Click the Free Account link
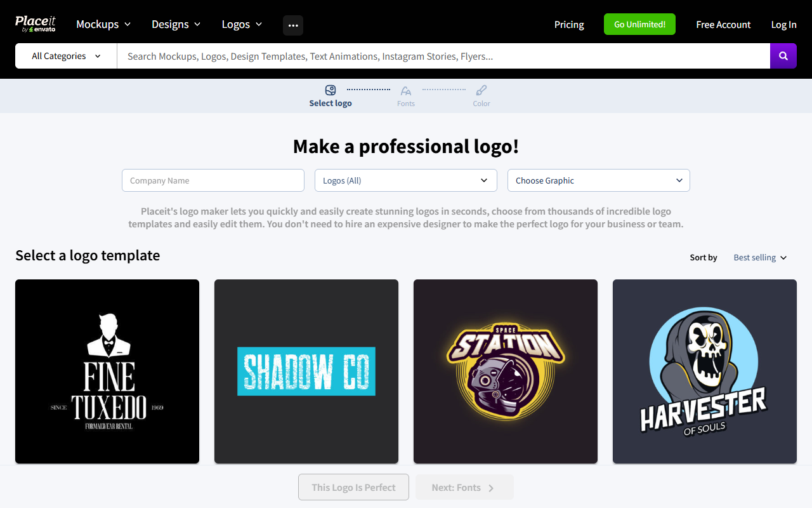Viewport: 812px width, 508px height. pos(723,24)
